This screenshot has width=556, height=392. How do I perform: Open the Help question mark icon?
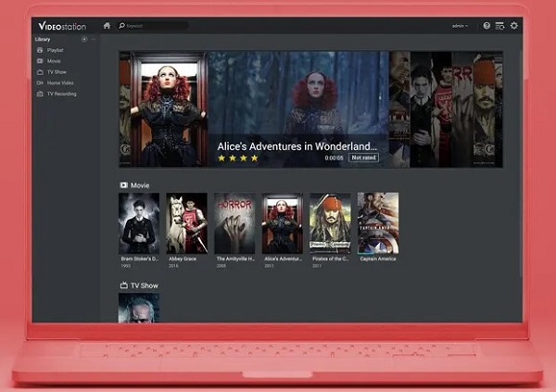[x=486, y=26]
